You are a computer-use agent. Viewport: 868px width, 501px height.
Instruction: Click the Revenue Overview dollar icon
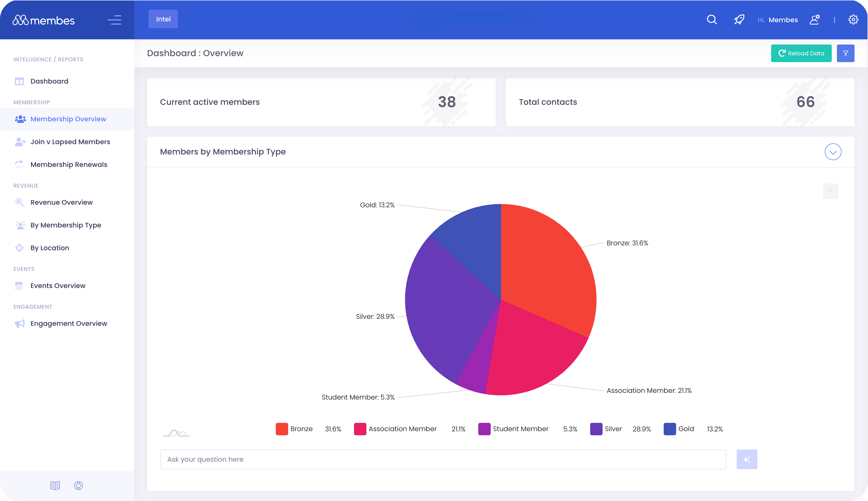pyautogui.click(x=20, y=202)
